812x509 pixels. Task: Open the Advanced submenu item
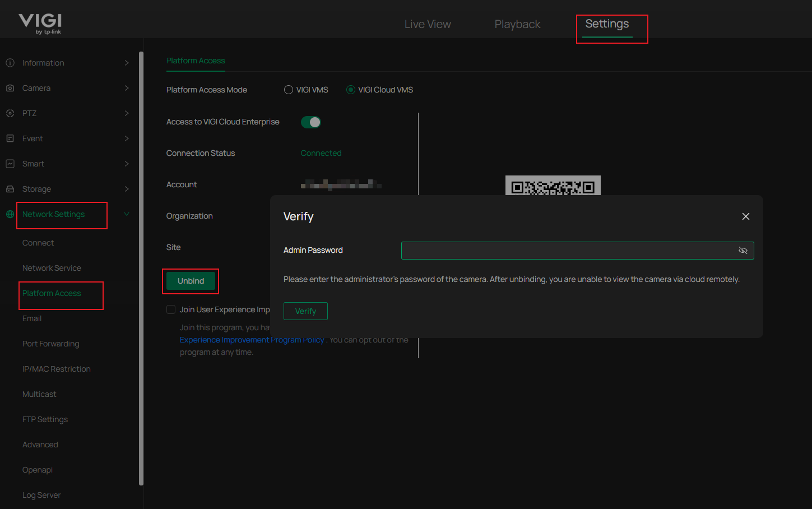[x=40, y=445]
